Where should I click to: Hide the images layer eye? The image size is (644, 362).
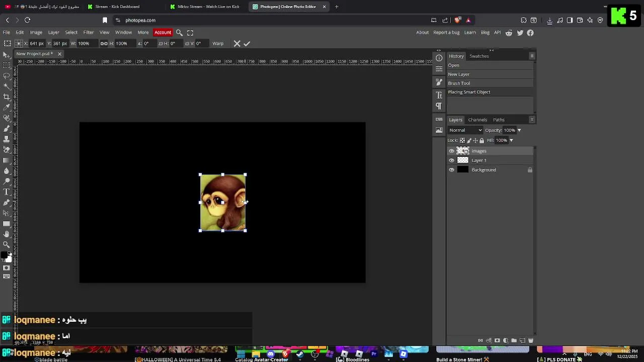point(451,151)
